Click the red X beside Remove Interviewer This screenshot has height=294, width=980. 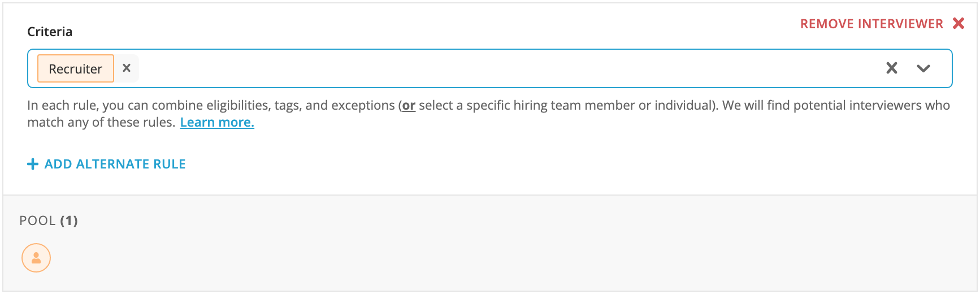(958, 23)
